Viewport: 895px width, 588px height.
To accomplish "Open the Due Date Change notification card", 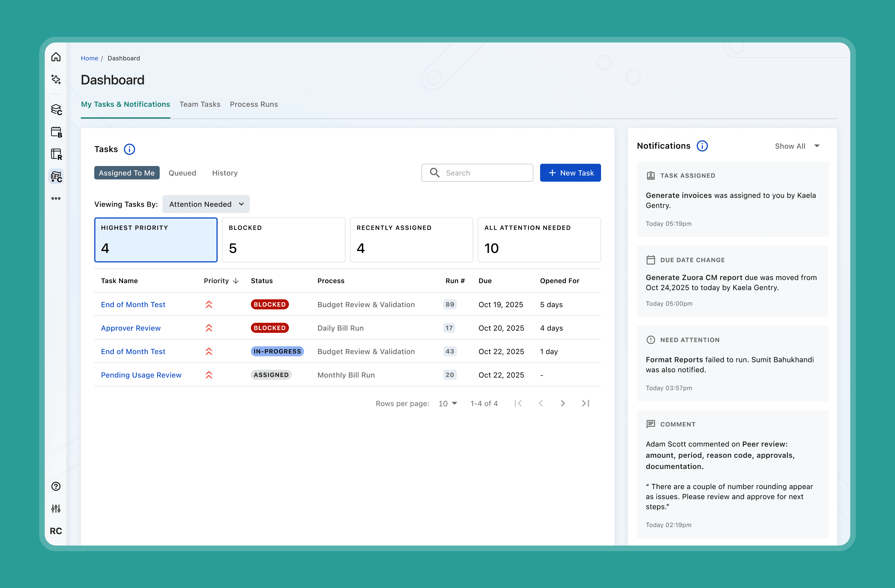I will pos(733,281).
